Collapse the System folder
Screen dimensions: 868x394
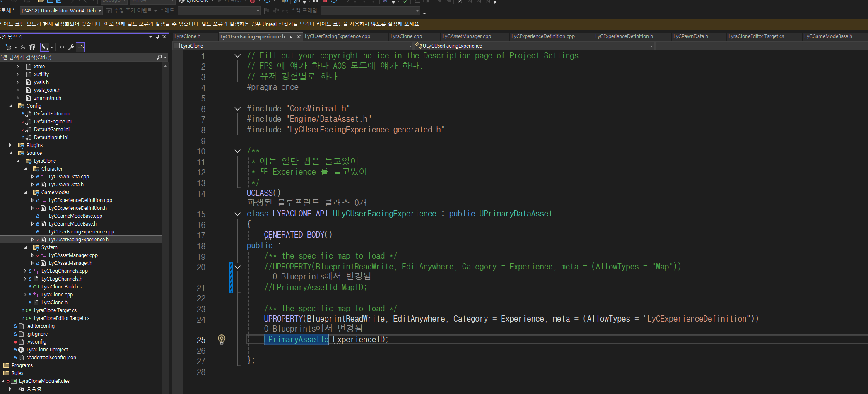[x=25, y=247]
